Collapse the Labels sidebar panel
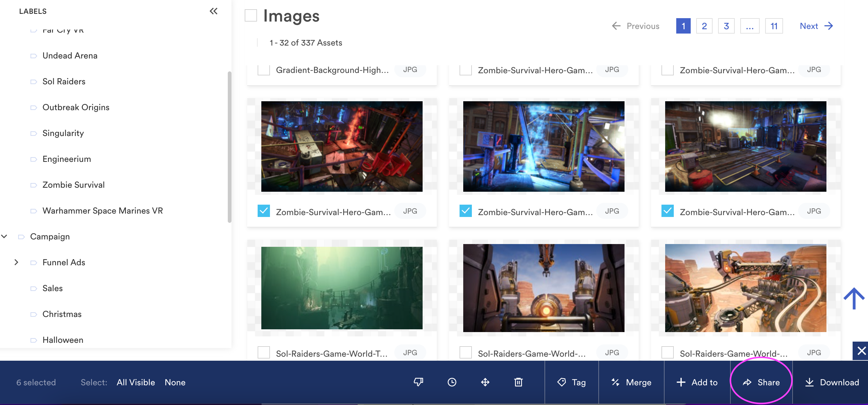 pyautogui.click(x=213, y=11)
